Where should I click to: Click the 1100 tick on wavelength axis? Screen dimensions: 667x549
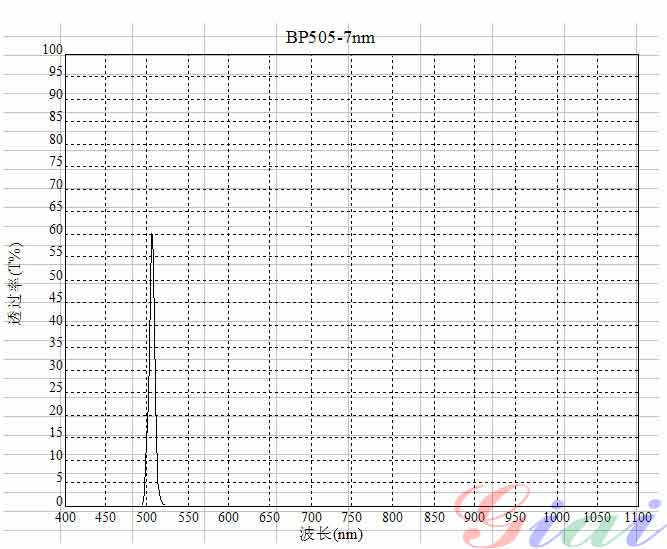638,518
